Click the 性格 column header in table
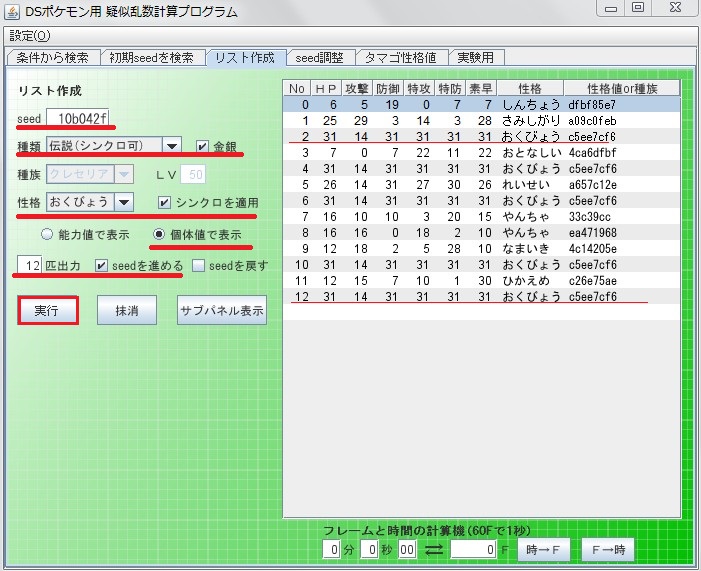701x571 pixels. pos(530,89)
